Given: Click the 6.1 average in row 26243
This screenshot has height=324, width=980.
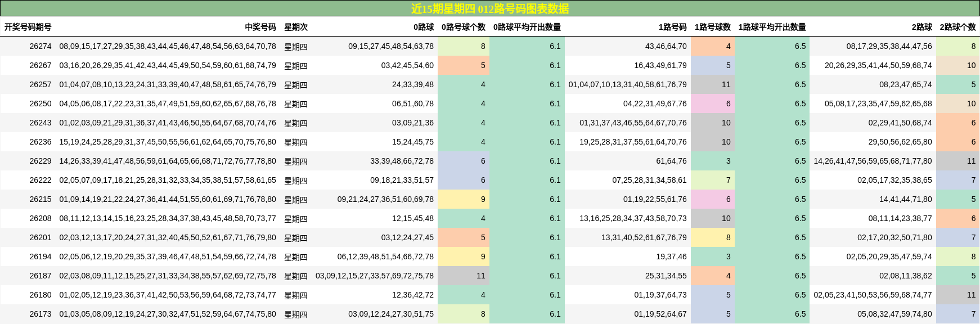Looking at the screenshot, I should pos(527,123).
